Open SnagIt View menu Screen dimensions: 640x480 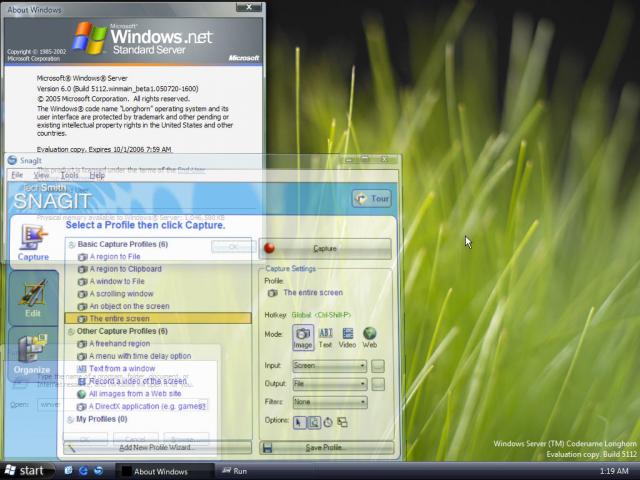tap(41, 175)
